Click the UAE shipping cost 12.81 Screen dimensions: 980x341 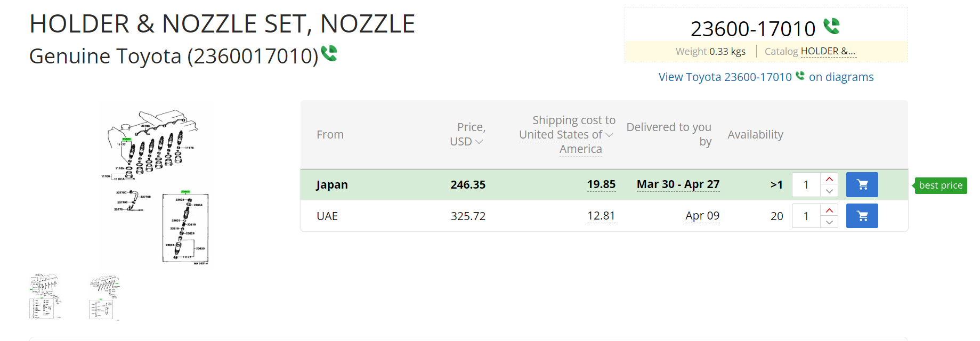click(x=601, y=216)
